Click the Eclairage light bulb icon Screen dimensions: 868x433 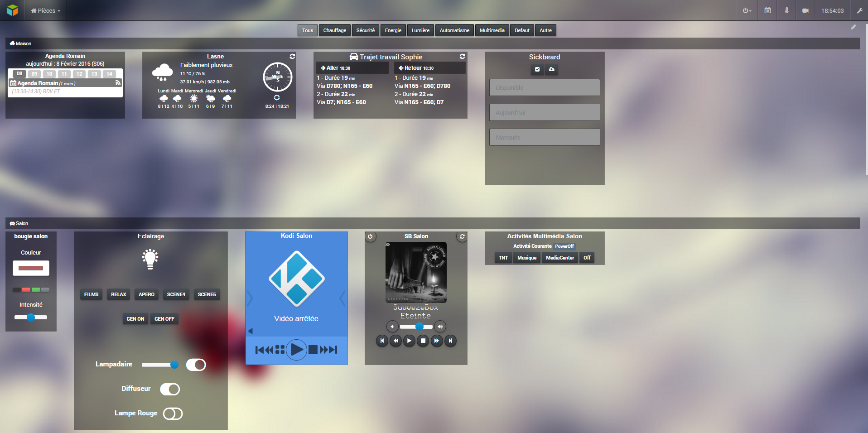click(150, 259)
